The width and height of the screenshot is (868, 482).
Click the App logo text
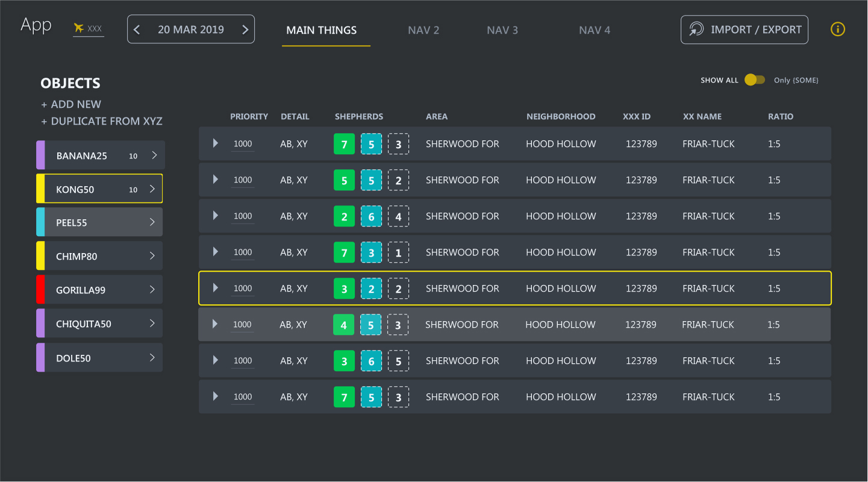pos(36,26)
